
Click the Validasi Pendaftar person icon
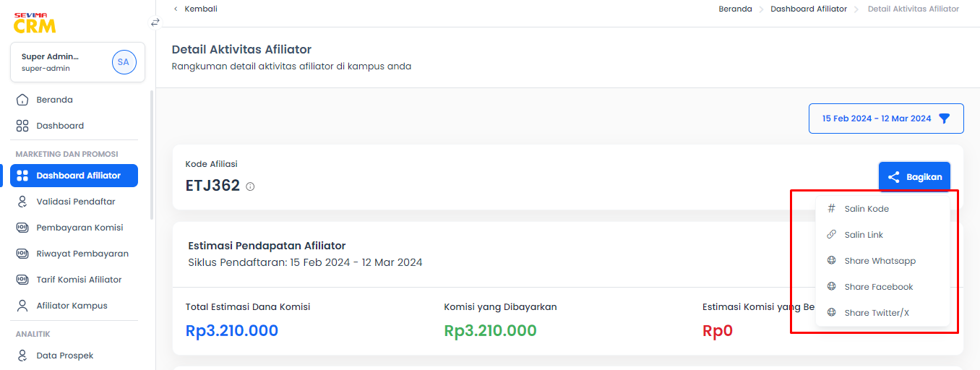(22, 202)
